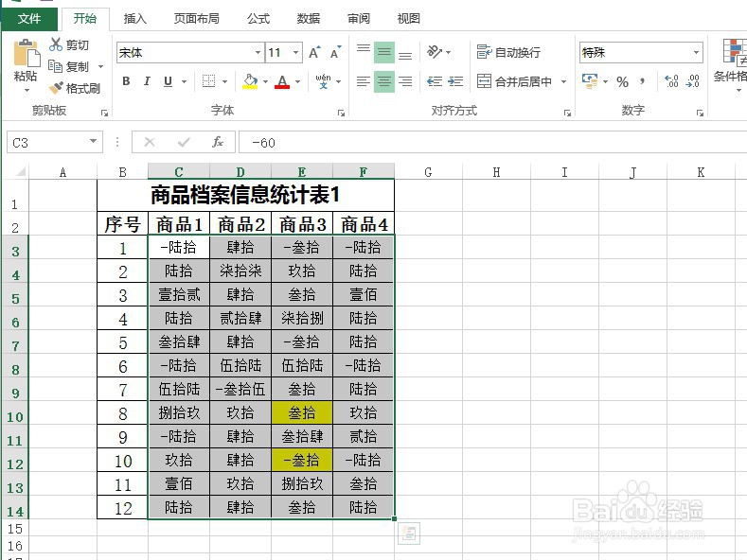The height and width of the screenshot is (560, 747).
Task: Click the font color A icon
Action: [282, 81]
